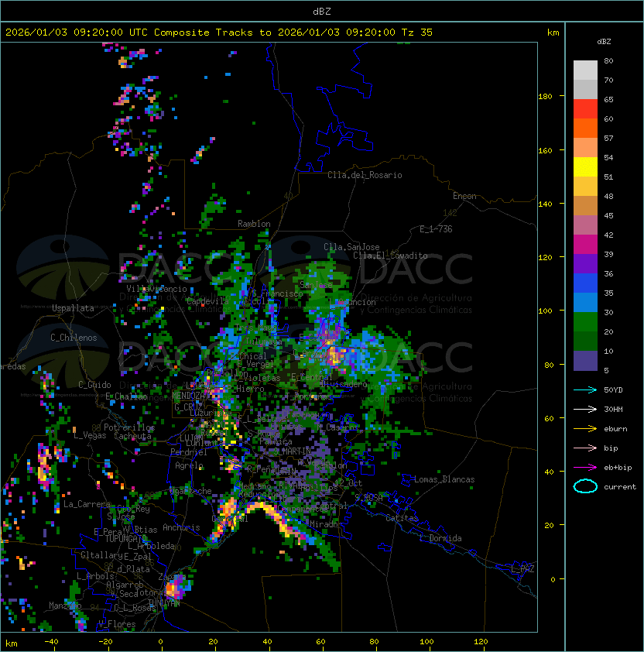
Task: Click the '-40' km tick on bottom axis
Action: coord(51,642)
